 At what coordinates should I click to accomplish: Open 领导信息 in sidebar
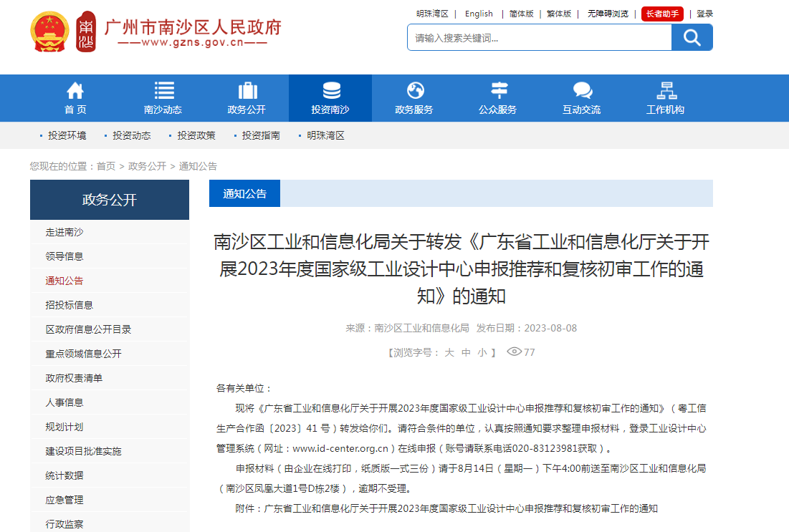(x=64, y=256)
